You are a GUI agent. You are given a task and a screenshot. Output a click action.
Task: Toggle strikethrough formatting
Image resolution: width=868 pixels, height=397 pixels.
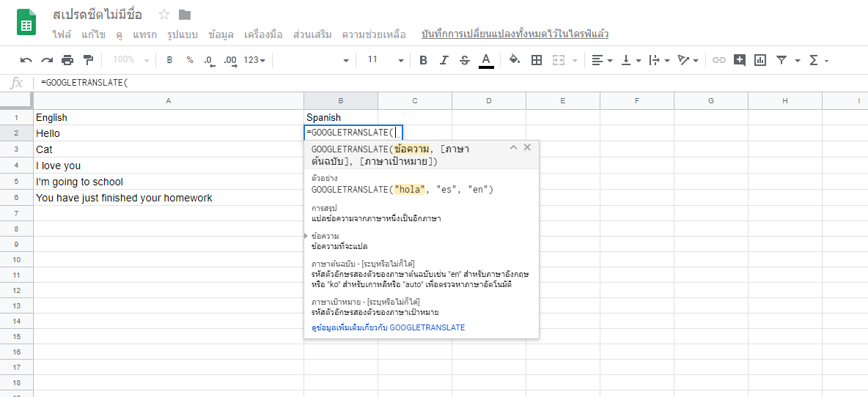point(465,60)
